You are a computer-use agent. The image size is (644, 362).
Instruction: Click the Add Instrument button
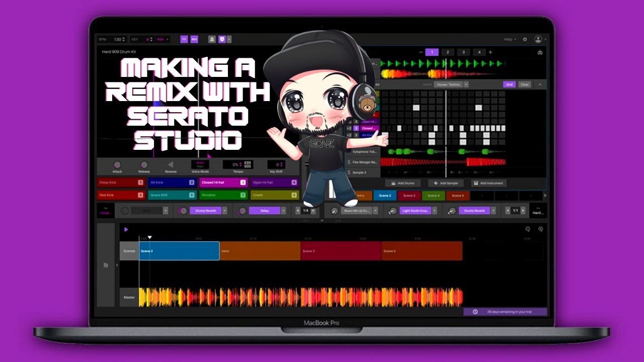click(489, 183)
